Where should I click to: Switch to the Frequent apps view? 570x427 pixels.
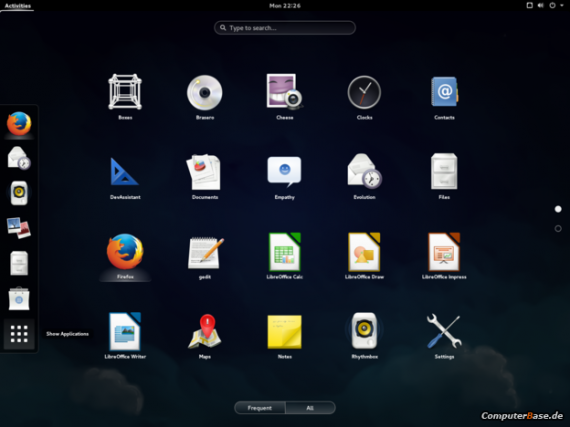[x=260, y=408]
